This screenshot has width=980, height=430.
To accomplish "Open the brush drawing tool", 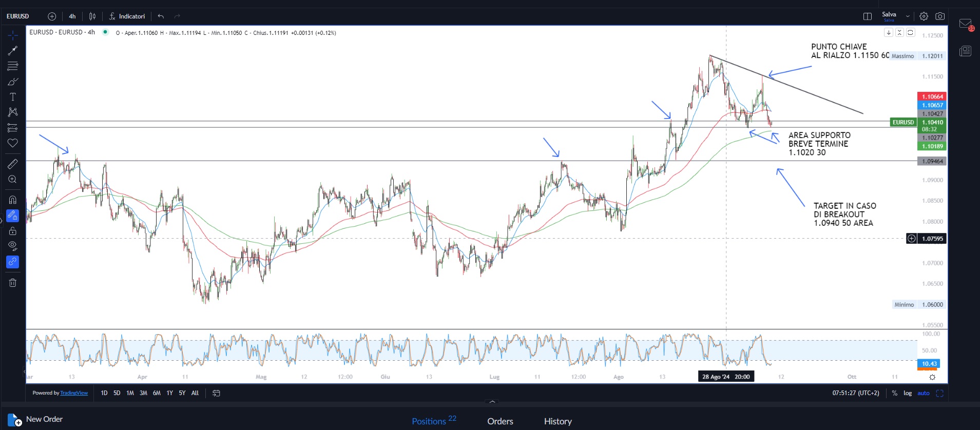I will 13,82.
